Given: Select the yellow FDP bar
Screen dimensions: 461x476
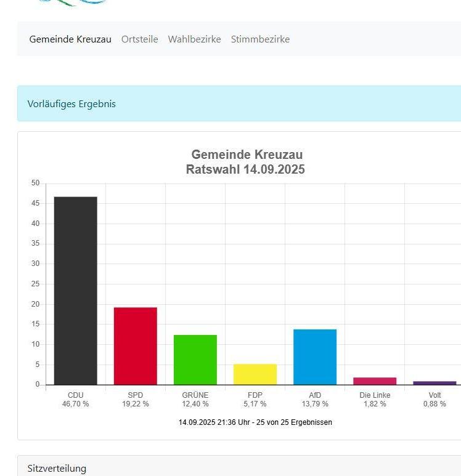Looking at the screenshot, I should (x=255, y=374).
